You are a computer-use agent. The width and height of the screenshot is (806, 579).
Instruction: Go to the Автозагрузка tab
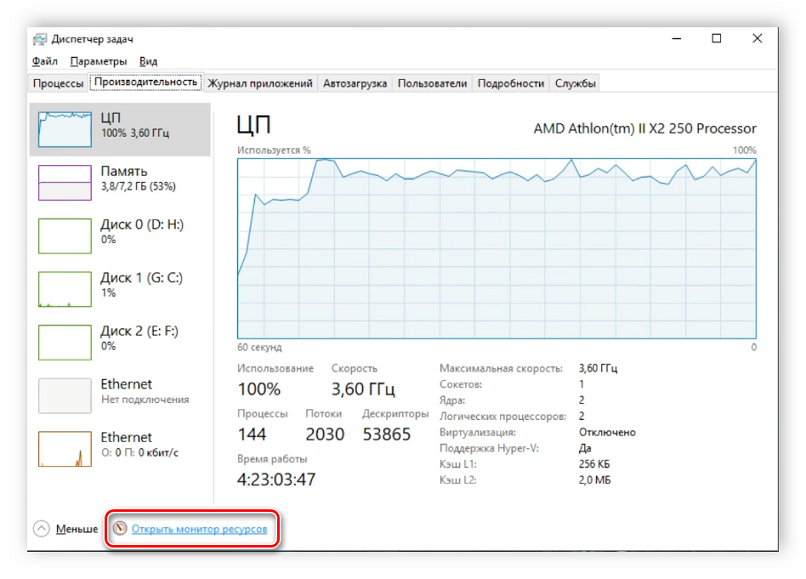point(354,84)
